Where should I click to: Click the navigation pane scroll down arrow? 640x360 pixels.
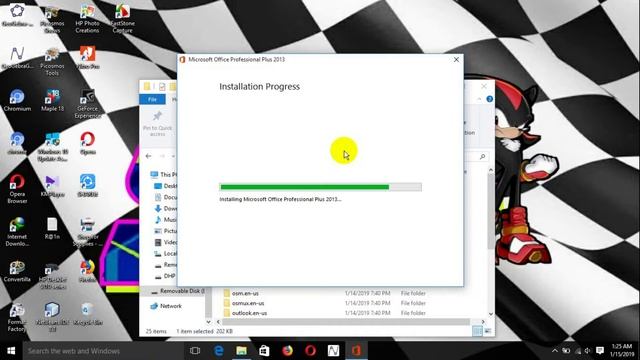(208, 322)
